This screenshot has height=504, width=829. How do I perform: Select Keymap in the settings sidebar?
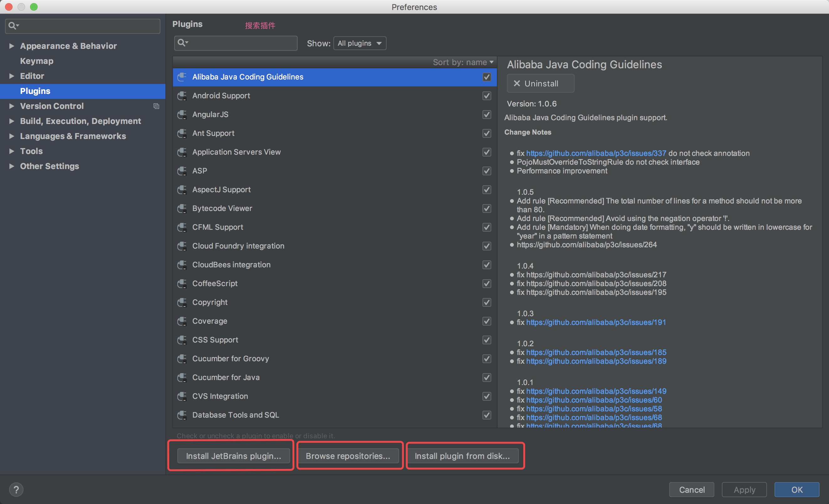pyautogui.click(x=37, y=61)
